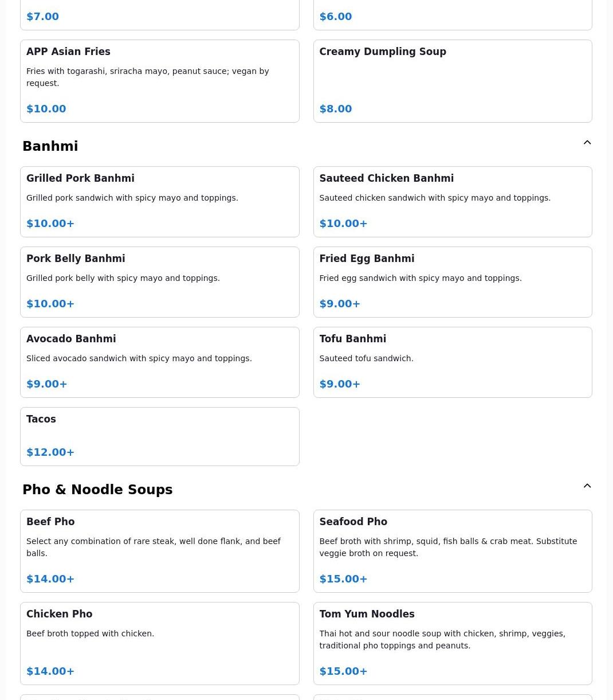Click the $8.00 Creamy Dumpling Soup price
613x700 pixels.
pos(336,109)
